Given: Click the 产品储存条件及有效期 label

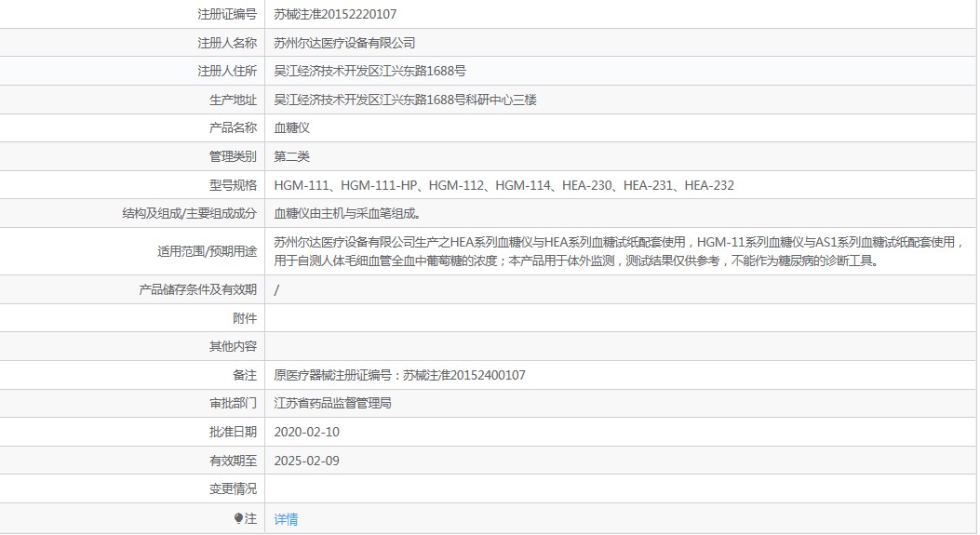Looking at the screenshot, I should (197, 289).
